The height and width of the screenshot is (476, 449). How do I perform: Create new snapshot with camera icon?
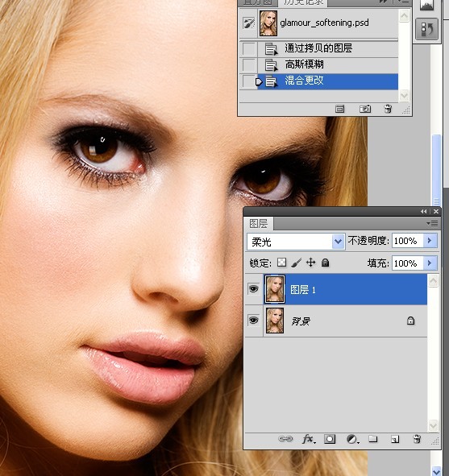[365, 109]
